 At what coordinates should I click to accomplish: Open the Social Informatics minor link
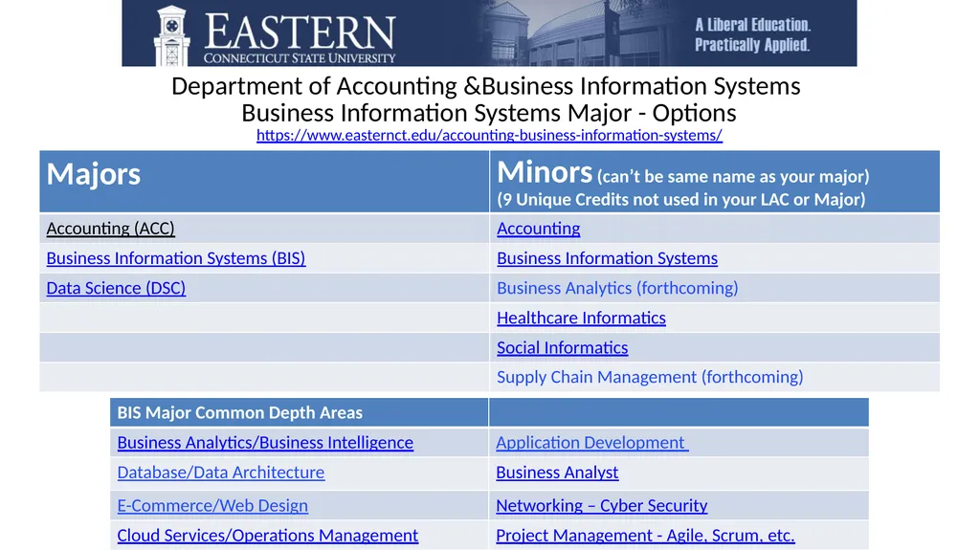pyautogui.click(x=563, y=347)
